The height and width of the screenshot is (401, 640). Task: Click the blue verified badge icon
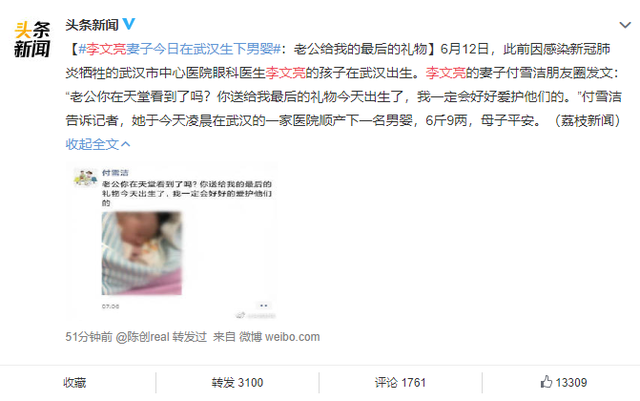(129, 24)
